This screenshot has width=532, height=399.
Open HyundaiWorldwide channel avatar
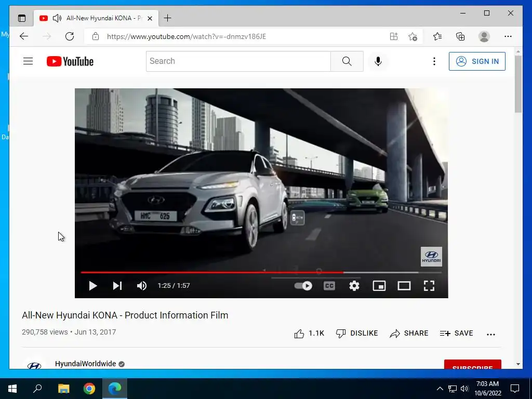[x=34, y=365]
